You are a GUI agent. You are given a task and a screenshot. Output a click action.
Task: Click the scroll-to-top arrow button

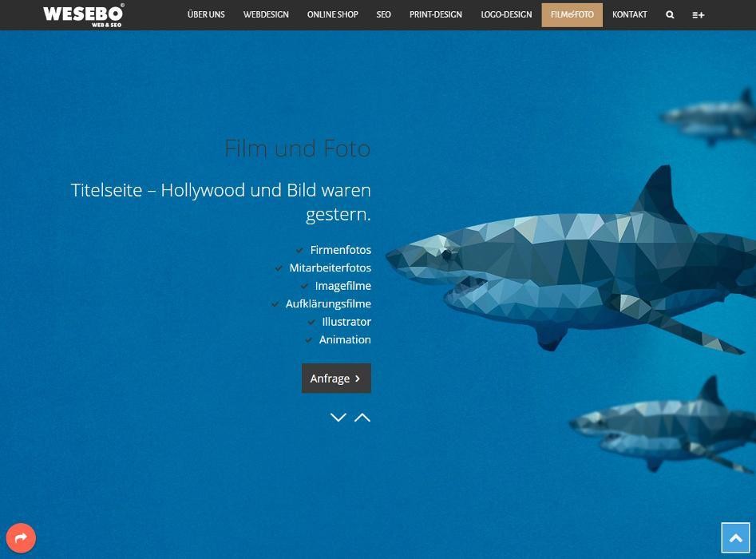tap(735, 537)
